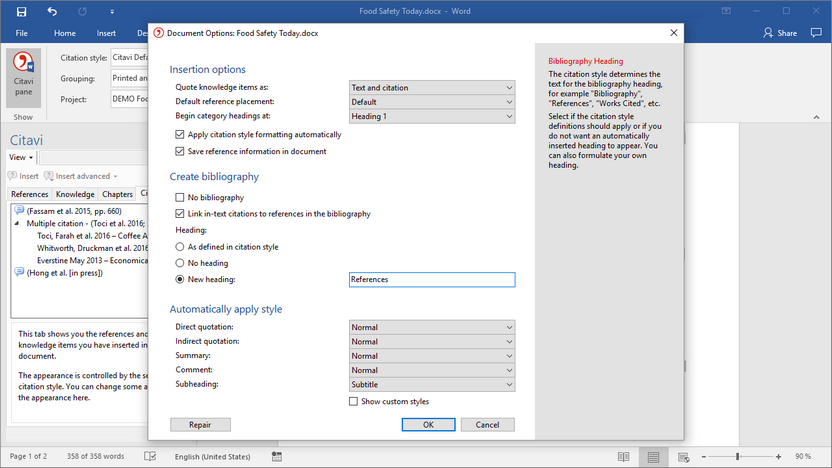The height and width of the screenshot is (468, 832).
Task: Click the proofing check icon in status bar
Action: (150, 456)
